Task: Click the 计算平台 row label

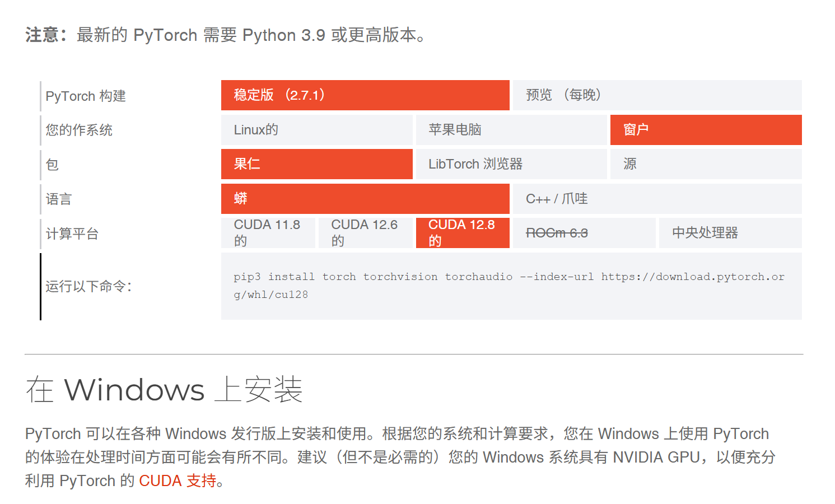Action: (72, 234)
